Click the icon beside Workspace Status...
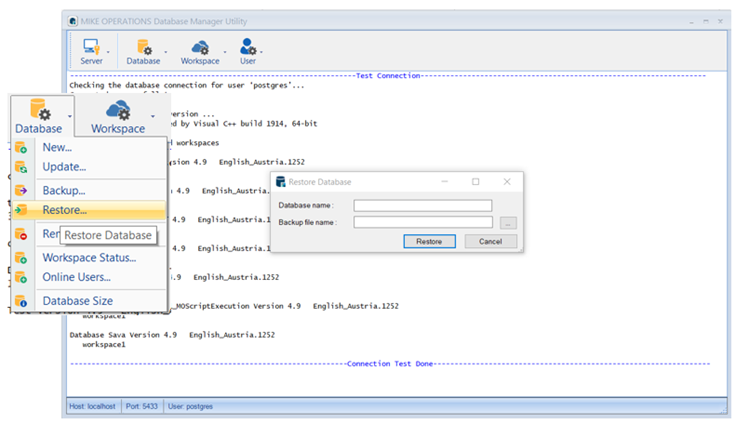 (x=21, y=257)
